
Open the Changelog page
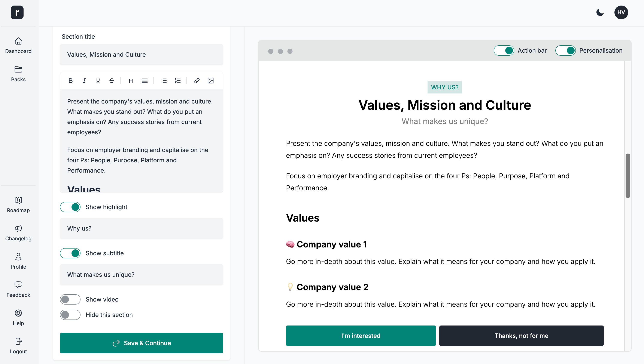[18, 233]
